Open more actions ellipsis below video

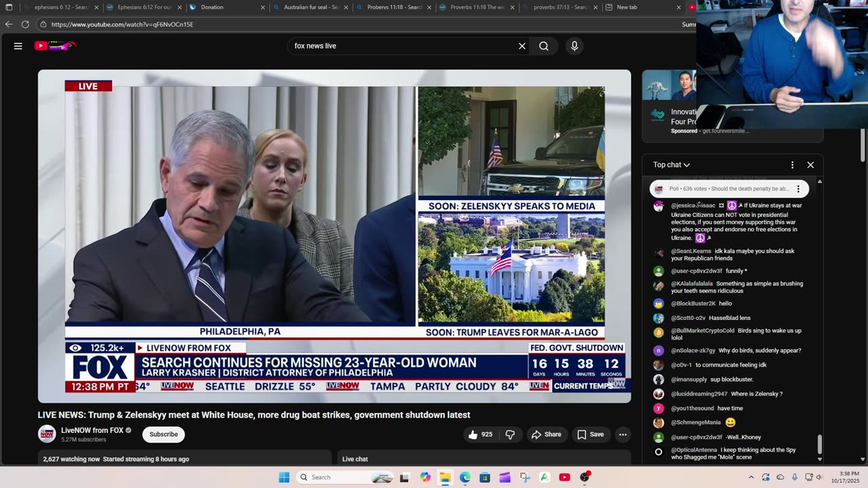[x=623, y=434]
